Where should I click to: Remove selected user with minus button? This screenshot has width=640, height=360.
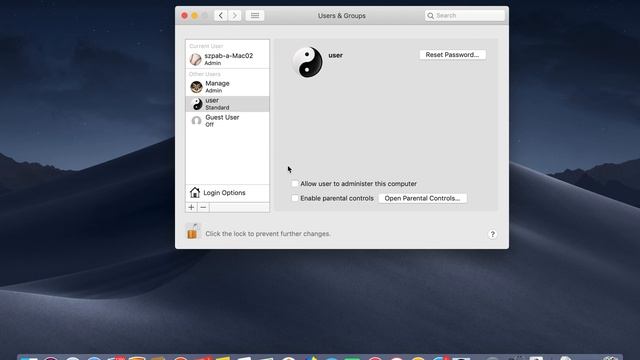[203, 207]
